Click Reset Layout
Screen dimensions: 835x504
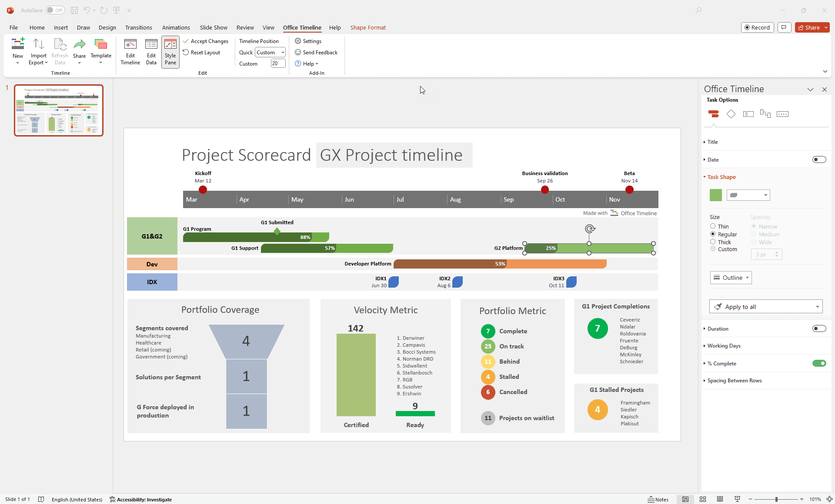point(201,53)
